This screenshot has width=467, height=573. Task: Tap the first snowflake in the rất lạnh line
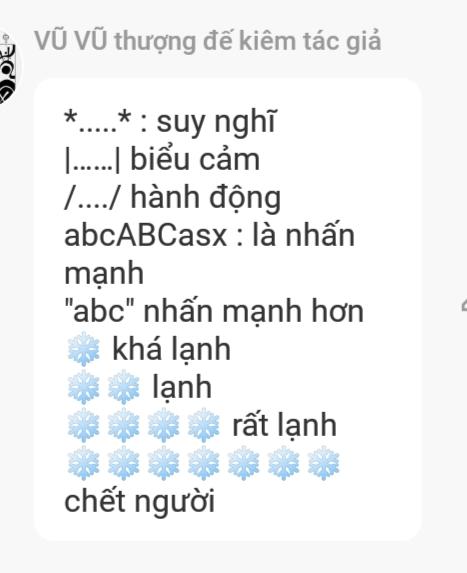84,425
